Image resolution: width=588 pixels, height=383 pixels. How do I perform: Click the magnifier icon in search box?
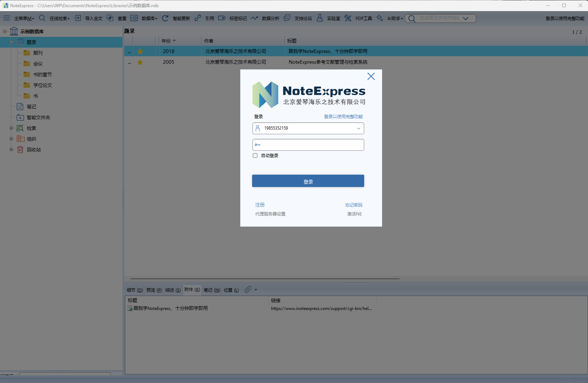412,19
